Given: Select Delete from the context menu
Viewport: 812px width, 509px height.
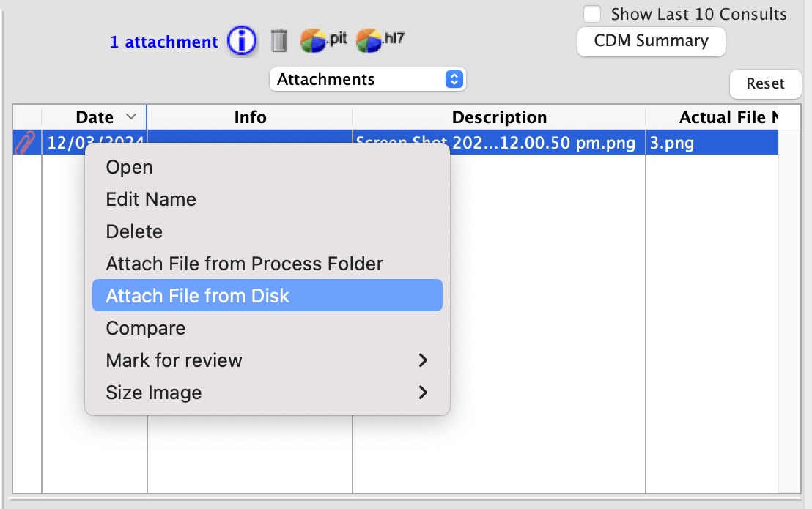Looking at the screenshot, I should (x=134, y=231).
